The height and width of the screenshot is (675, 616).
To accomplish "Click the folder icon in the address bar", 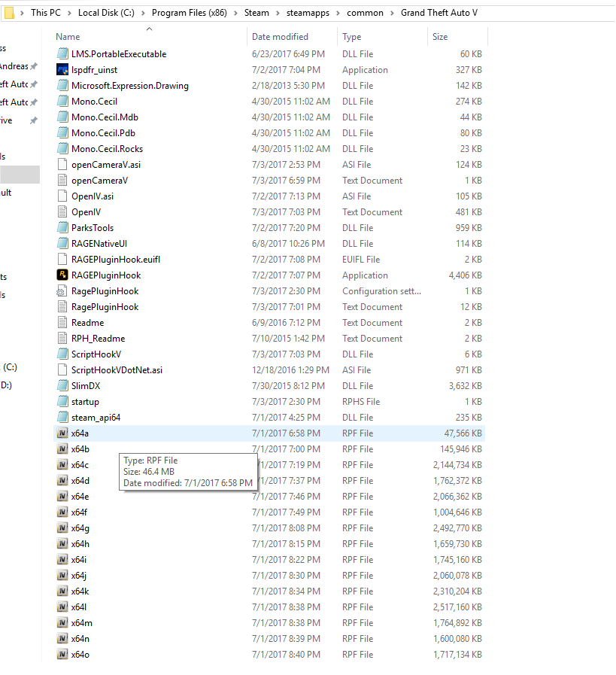I will (x=9, y=14).
